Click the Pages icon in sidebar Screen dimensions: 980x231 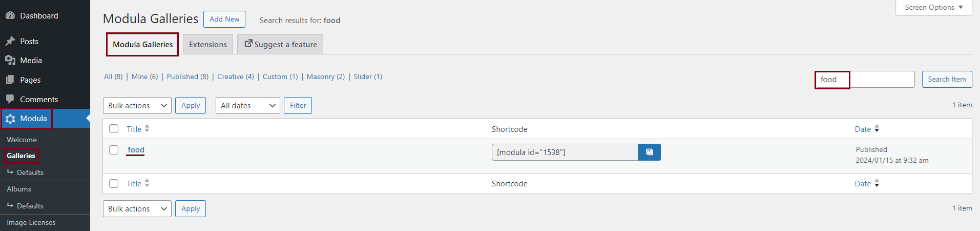coord(10,80)
